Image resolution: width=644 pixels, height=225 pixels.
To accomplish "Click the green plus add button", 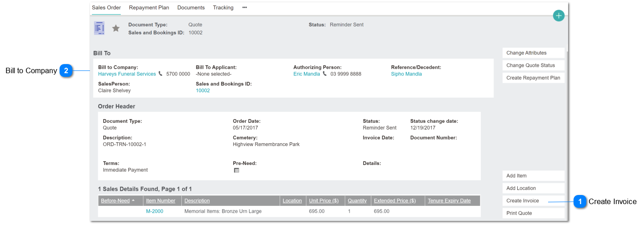I will point(559,16).
